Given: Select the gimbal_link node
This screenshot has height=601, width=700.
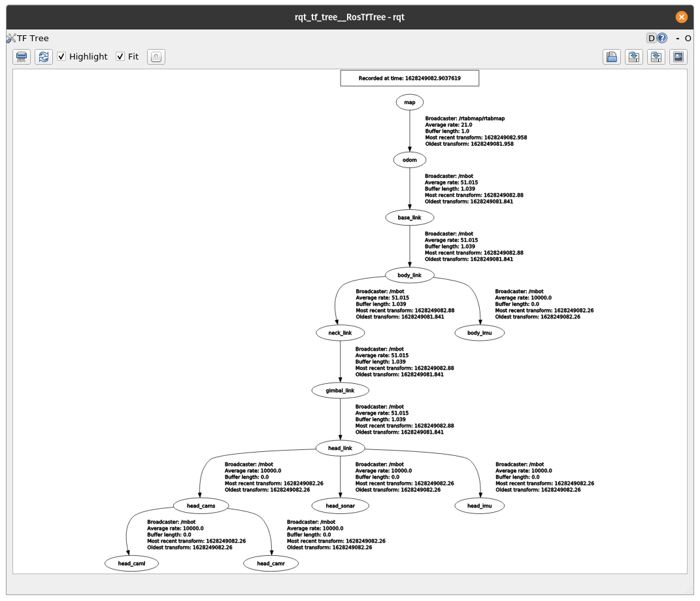Looking at the screenshot, I should [340, 390].
